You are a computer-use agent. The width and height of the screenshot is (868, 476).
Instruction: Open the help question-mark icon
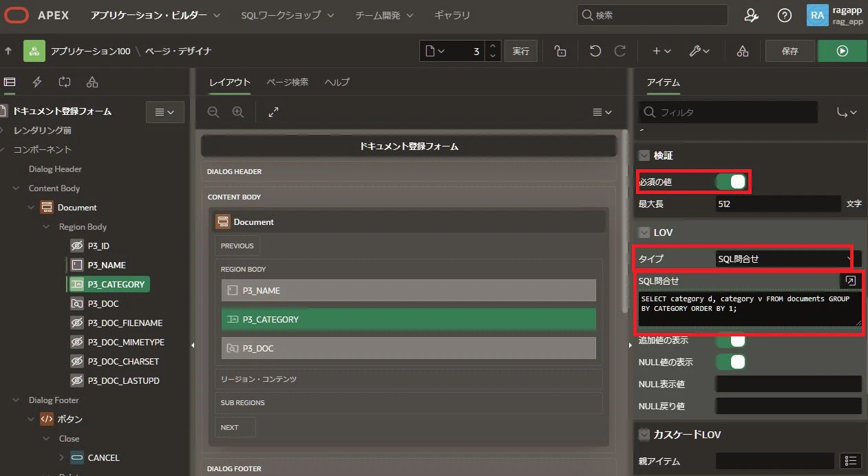(x=784, y=15)
